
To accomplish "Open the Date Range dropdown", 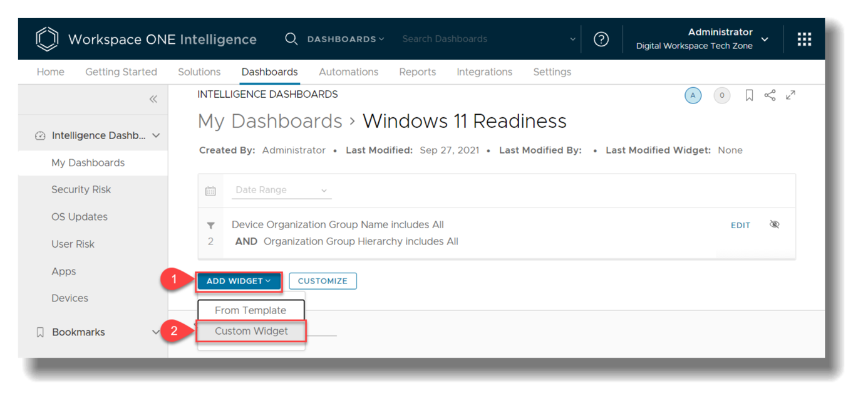I will (x=281, y=190).
